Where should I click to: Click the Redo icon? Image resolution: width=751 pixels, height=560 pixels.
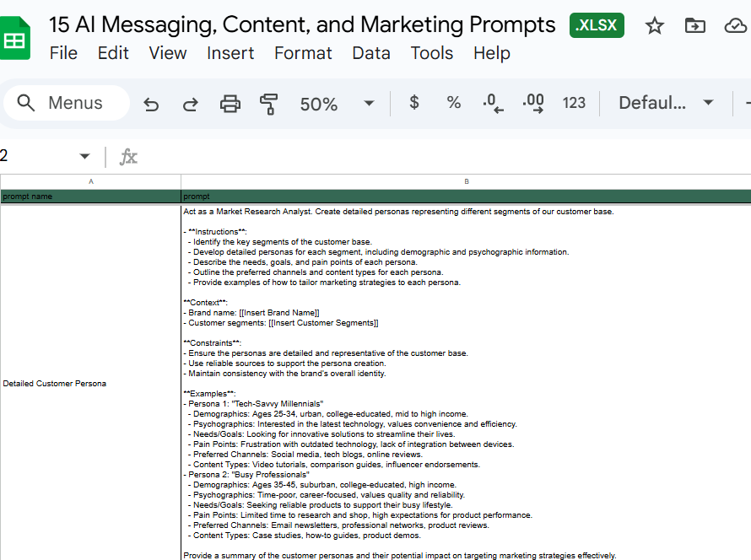coord(190,102)
